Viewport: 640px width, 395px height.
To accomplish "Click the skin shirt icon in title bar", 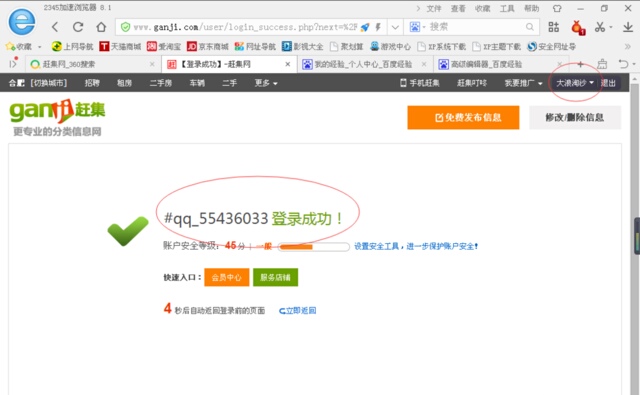I will (x=557, y=8).
